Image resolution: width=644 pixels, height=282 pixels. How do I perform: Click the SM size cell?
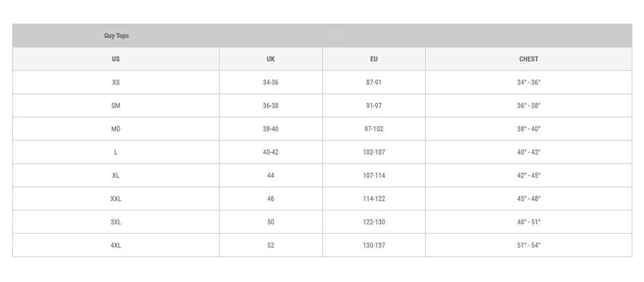[116, 105]
